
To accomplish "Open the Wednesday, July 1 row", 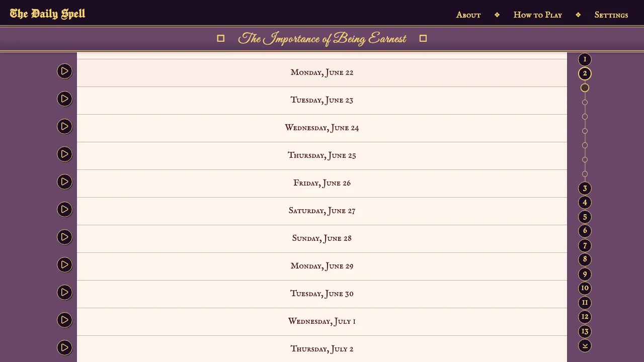I will pyautogui.click(x=322, y=322).
